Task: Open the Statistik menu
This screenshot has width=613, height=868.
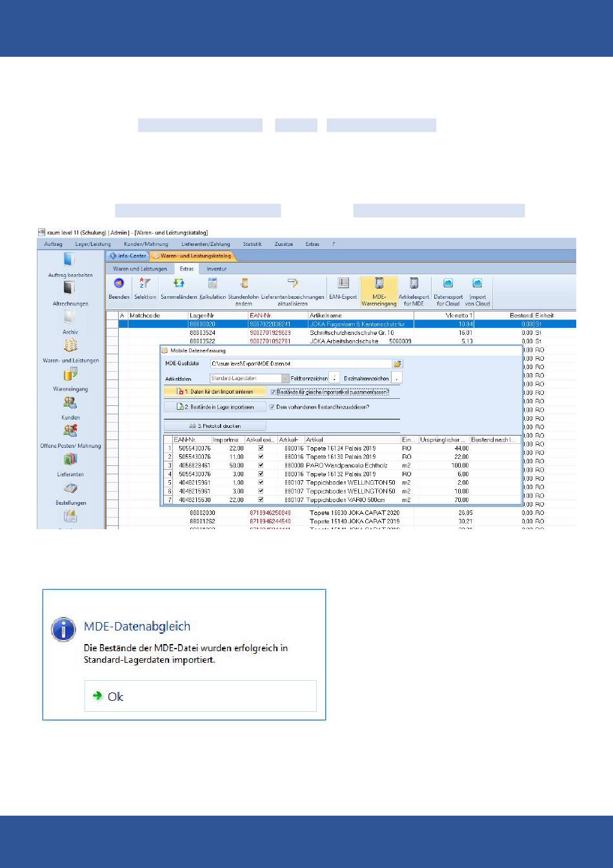Action: [252, 244]
